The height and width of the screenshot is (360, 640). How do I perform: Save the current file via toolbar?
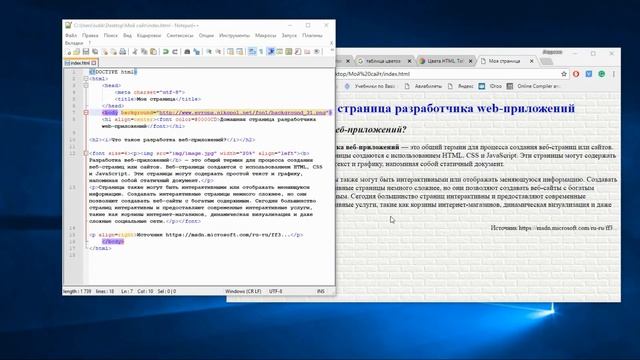[x=86, y=51]
